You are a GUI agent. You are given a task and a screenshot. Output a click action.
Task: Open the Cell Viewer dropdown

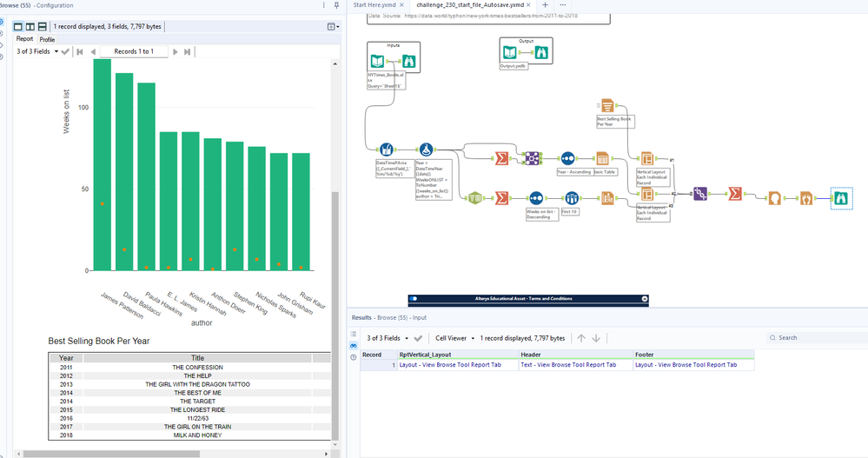pos(455,338)
